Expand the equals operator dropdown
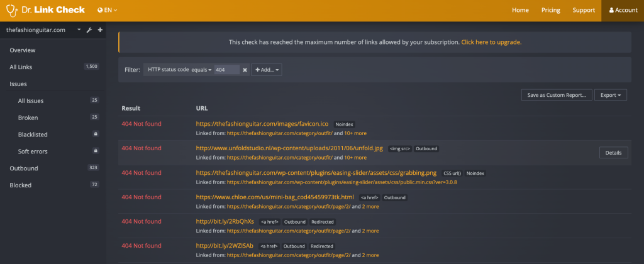 [x=201, y=70]
